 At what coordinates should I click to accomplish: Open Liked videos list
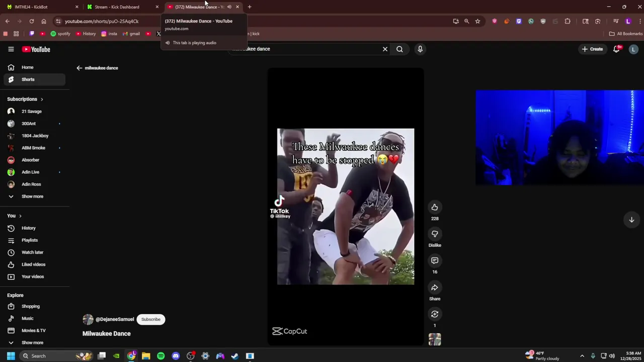point(34,264)
